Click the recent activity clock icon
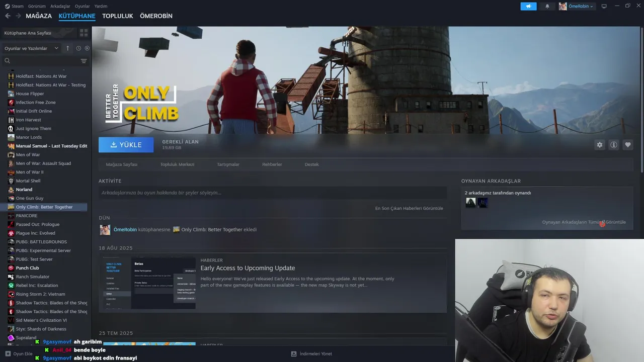Viewport: 644px width, 362px height. 78,48
